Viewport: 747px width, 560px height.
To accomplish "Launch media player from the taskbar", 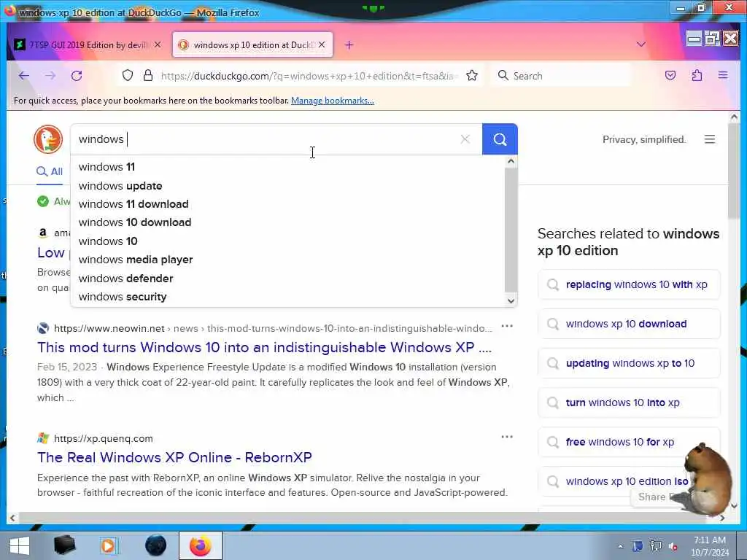I will click(x=109, y=545).
